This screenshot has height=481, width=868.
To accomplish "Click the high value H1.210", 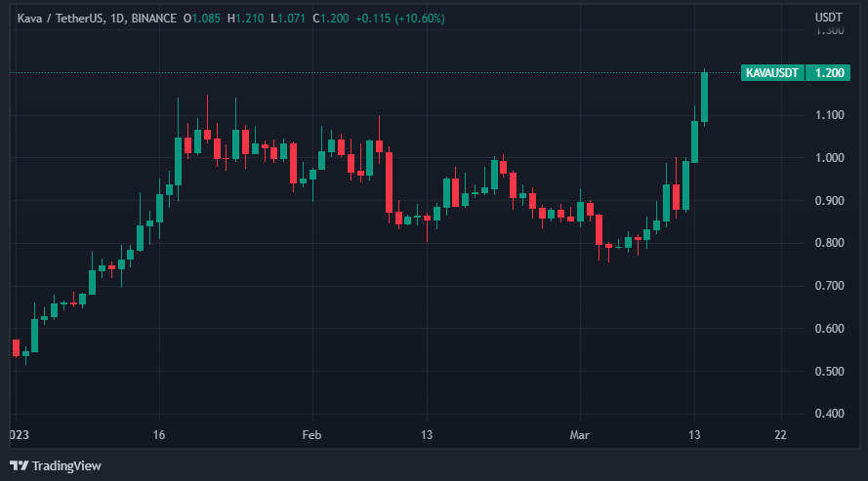I will (x=245, y=19).
